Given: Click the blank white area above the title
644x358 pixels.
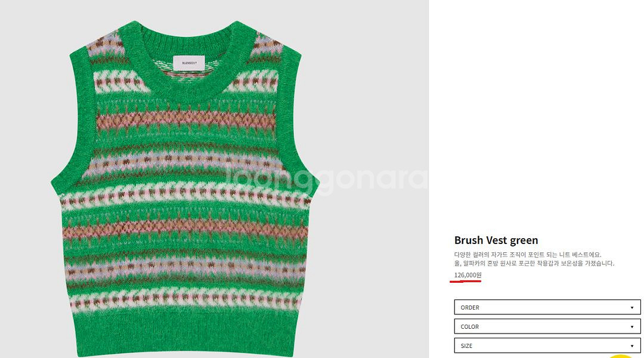Looking at the screenshot, I should click(534, 115).
